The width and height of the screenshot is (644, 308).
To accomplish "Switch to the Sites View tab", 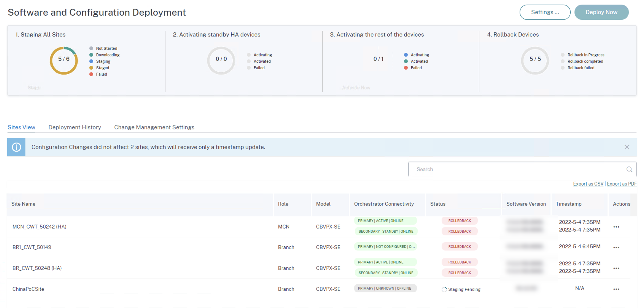I will tap(22, 127).
